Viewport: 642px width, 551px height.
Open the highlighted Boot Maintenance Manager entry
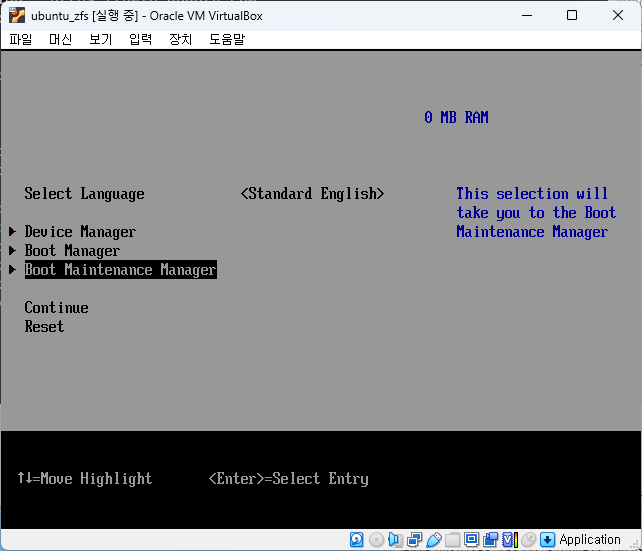tap(120, 270)
